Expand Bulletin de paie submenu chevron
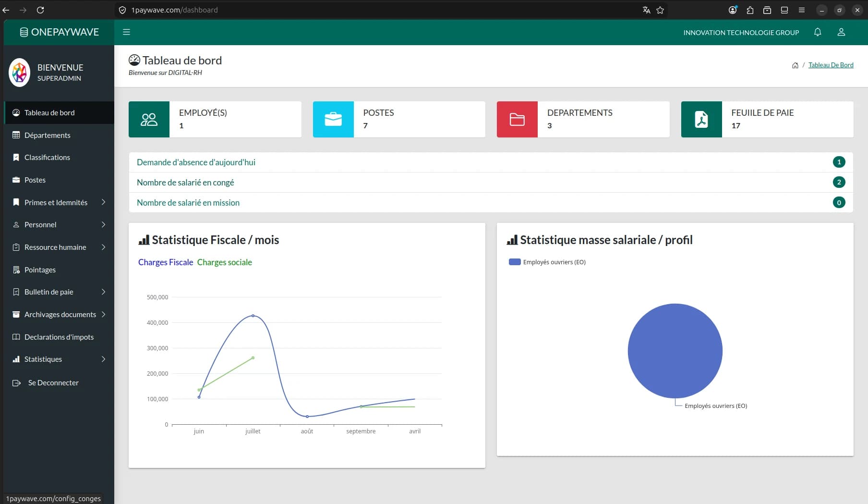The width and height of the screenshot is (868, 504). [103, 292]
